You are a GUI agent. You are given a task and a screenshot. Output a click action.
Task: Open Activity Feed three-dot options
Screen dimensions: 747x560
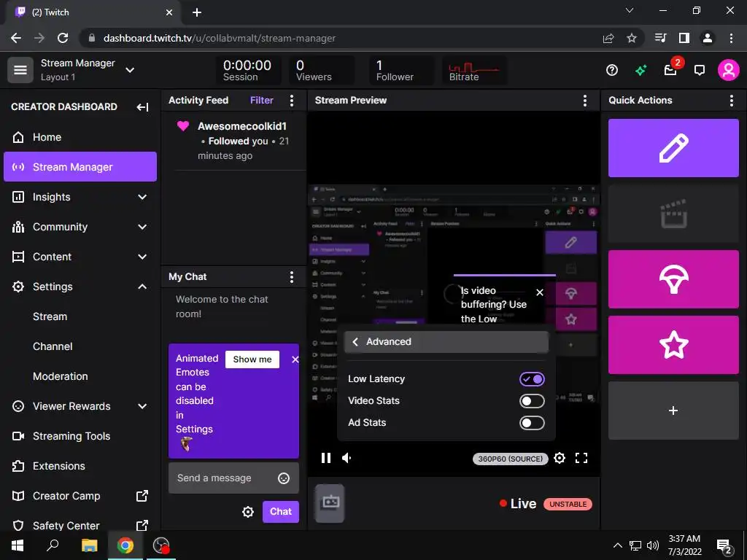click(292, 100)
